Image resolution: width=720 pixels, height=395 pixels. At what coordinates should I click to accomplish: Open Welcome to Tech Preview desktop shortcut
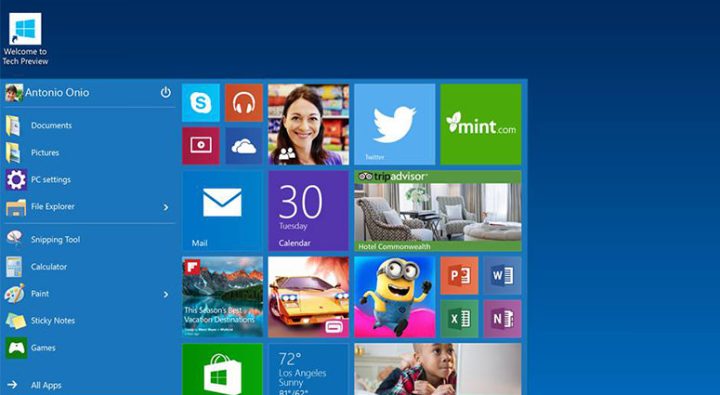click(x=25, y=40)
